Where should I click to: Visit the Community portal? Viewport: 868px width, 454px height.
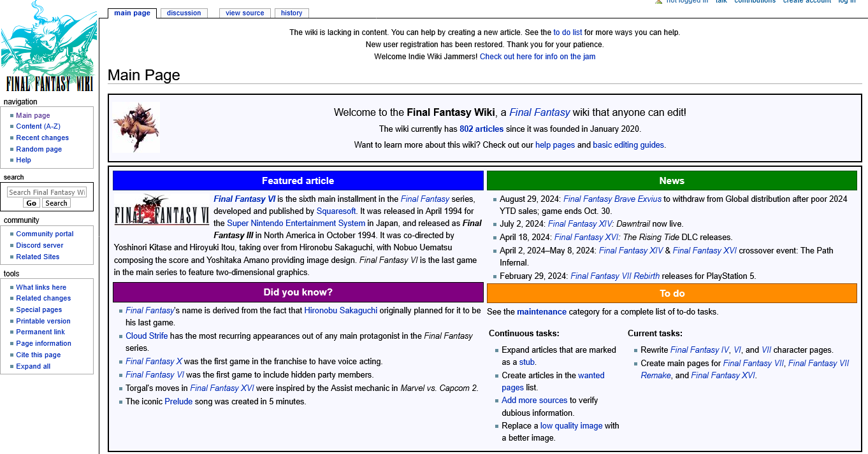45,234
